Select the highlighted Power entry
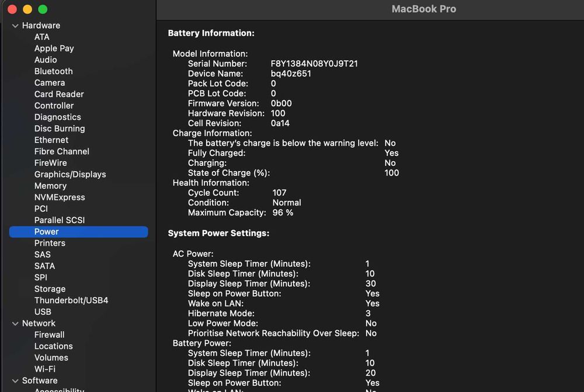This screenshot has height=392, width=584. click(x=79, y=232)
